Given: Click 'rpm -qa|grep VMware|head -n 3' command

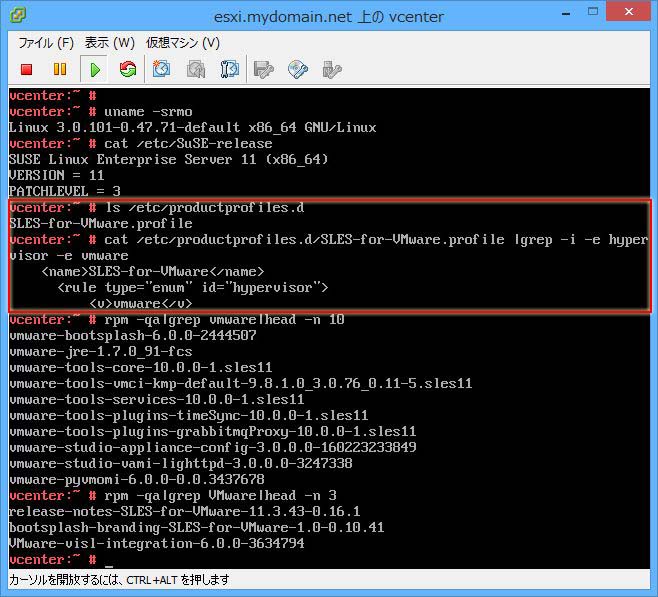Looking at the screenshot, I should tap(220, 495).
